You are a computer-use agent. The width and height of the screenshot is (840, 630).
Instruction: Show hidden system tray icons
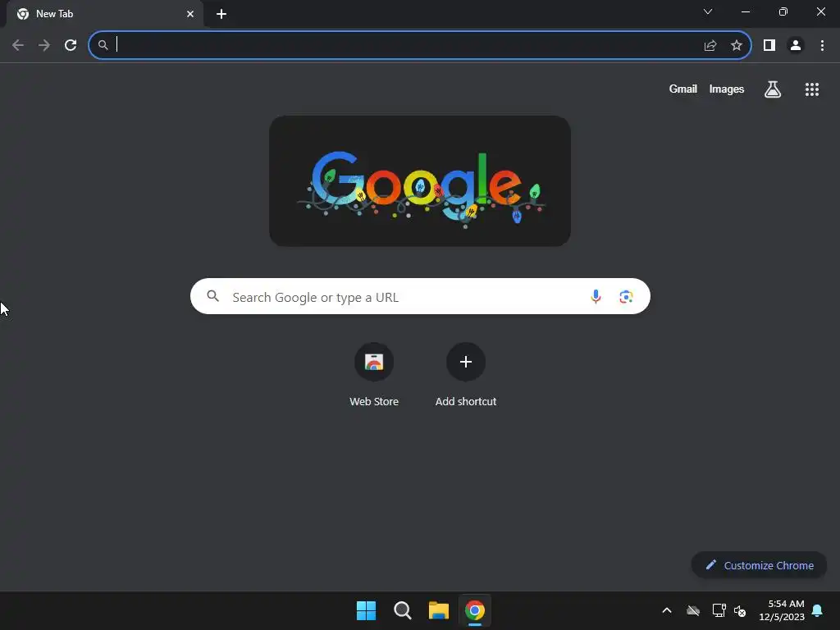pos(667,610)
